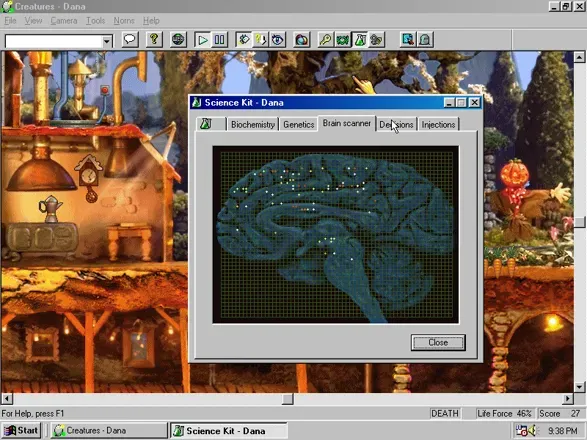Image resolution: width=587 pixels, height=440 pixels.
Task: Pause the game with pause button
Action: (x=219, y=39)
